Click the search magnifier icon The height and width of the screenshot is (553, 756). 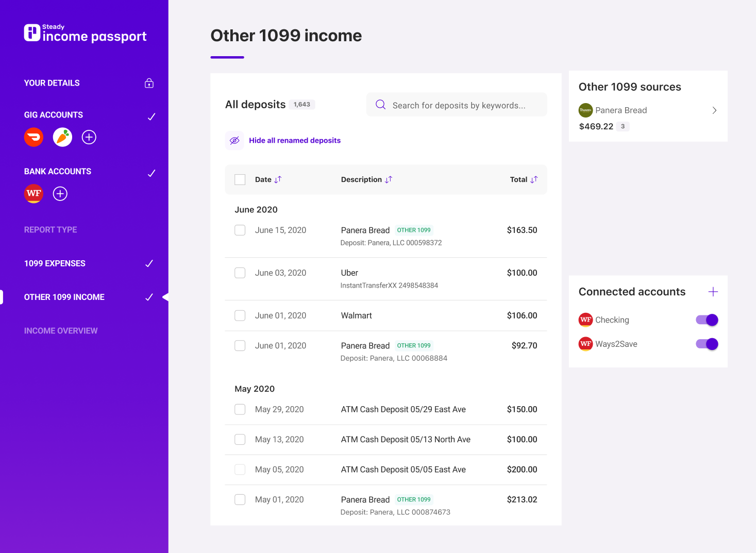[381, 105]
